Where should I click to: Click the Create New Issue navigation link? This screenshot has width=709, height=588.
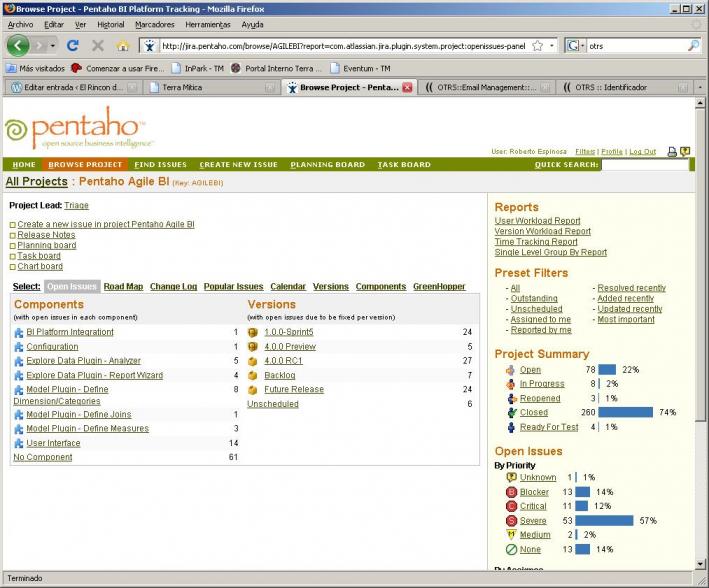point(238,165)
